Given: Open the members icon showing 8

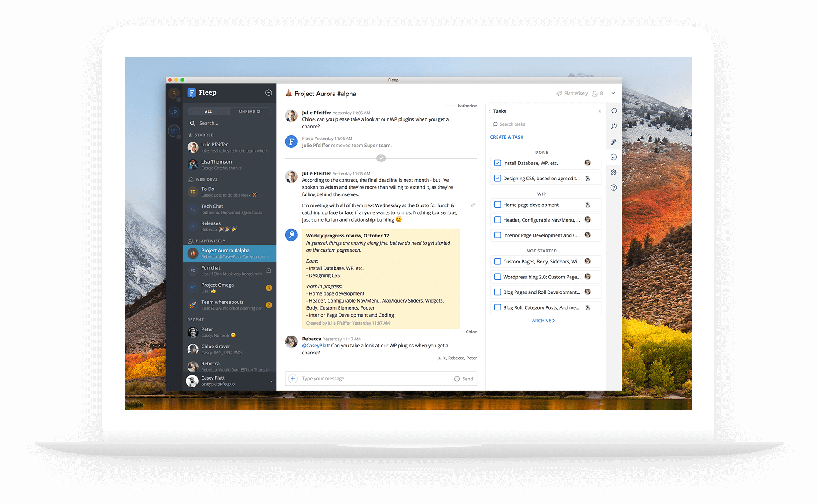Looking at the screenshot, I should (597, 94).
